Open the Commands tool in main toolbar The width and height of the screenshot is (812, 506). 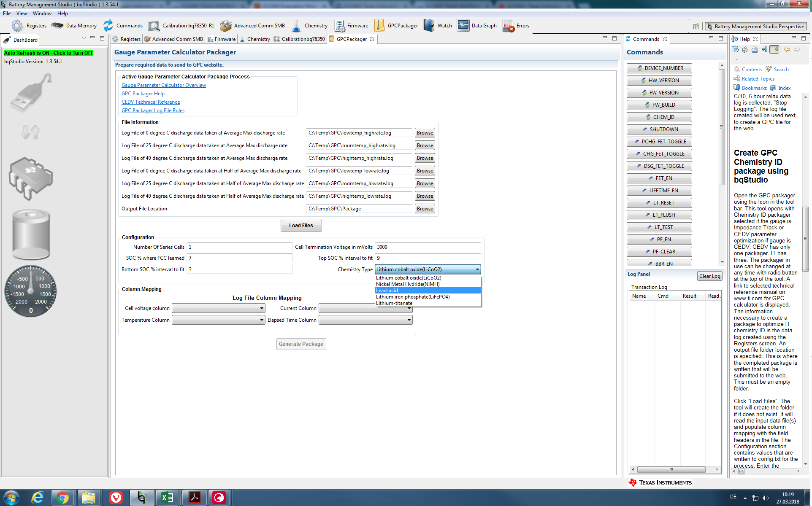pyautogui.click(x=123, y=26)
